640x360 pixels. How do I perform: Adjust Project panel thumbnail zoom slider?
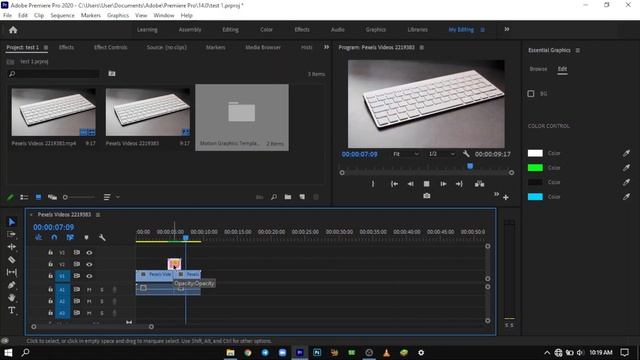(x=80, y=197)
